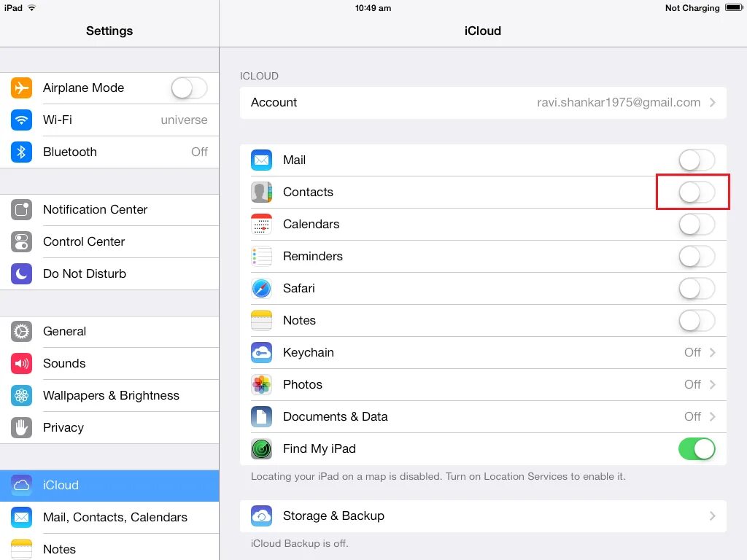
Task: Tap the Find My iPad radar icon
Action: 262,449
